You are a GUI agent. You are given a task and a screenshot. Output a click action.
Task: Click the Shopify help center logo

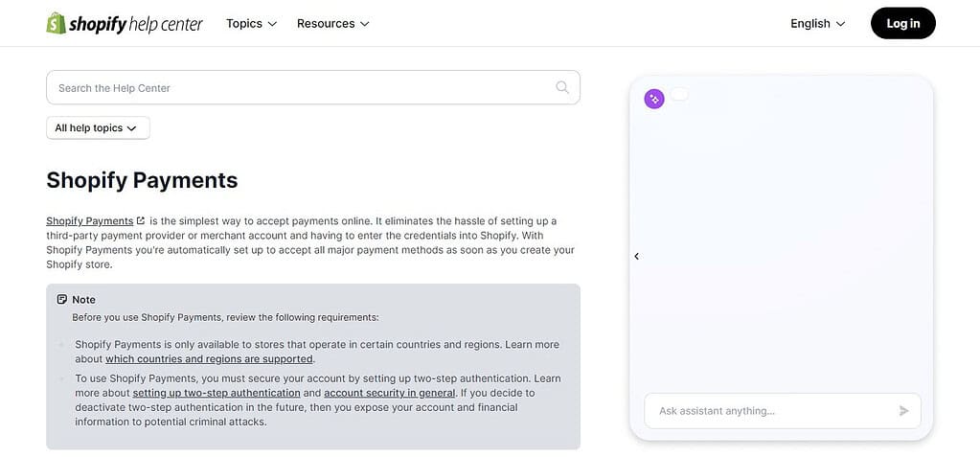click(x=125, y=24)
